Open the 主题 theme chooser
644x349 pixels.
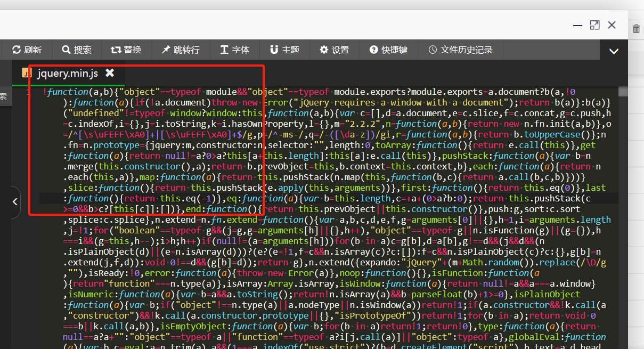[284, 50]
